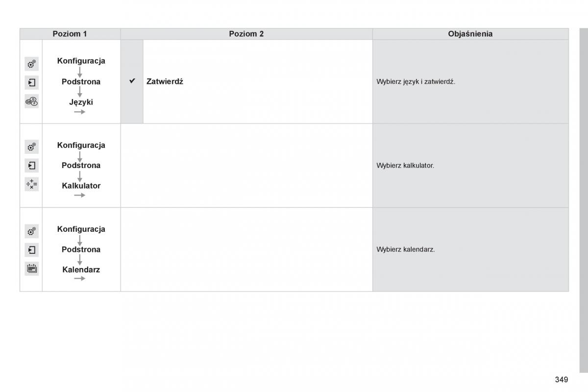This screenshot has width=588, height=392.
Task: Click the calendar icon
Action: click(x=31, y=269)
